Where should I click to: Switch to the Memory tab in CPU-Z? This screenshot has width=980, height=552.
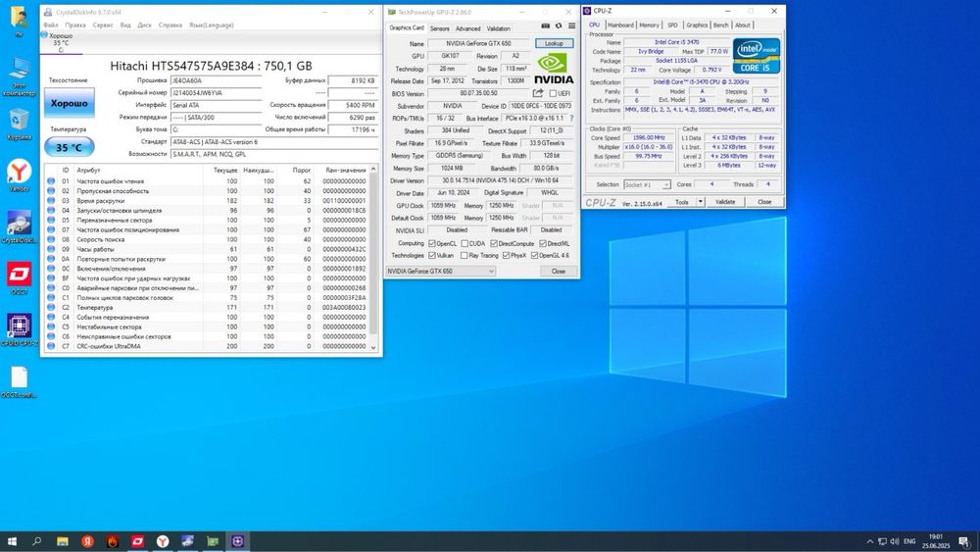649,25
